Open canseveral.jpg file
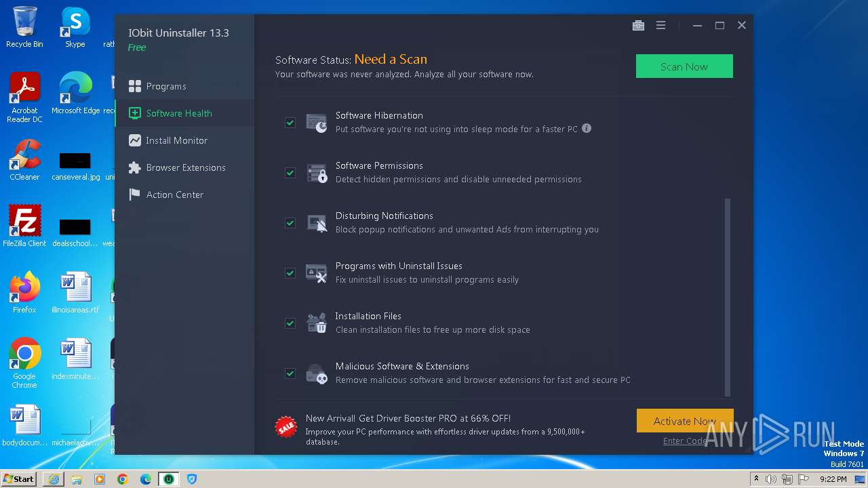868x488 pixels. [x=75, y=166]
